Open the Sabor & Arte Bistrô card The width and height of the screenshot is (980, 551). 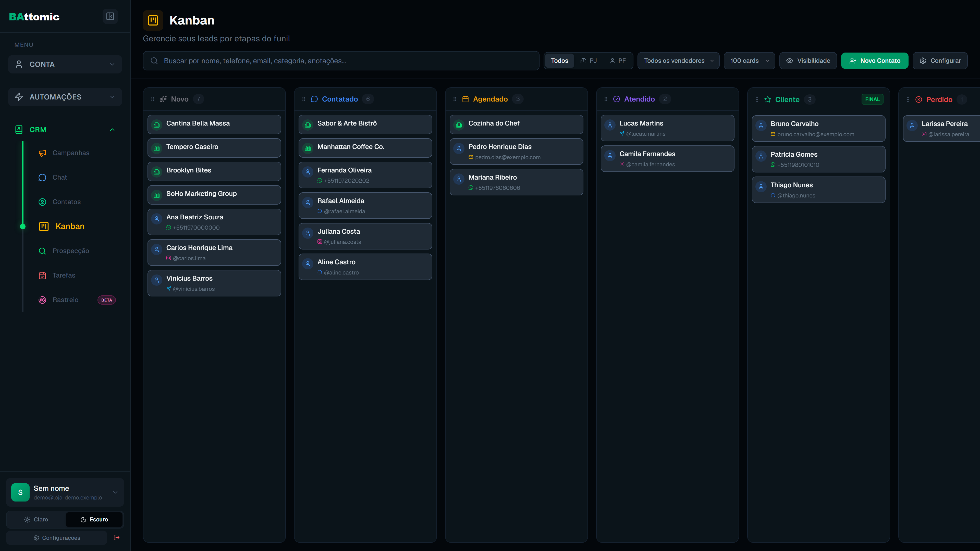[x=365, y=124]
